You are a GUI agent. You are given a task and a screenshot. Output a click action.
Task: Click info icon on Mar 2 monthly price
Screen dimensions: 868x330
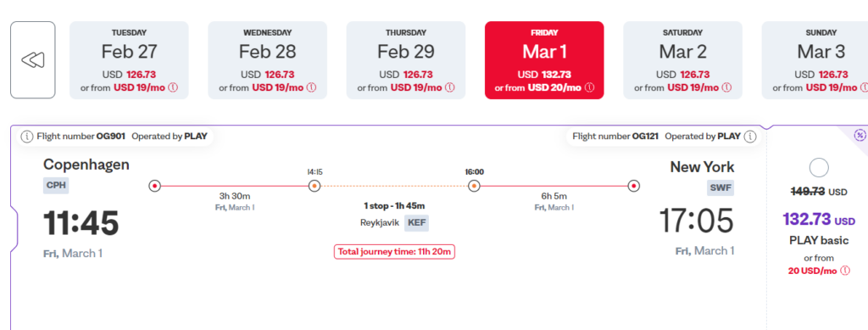pos(726,87)
